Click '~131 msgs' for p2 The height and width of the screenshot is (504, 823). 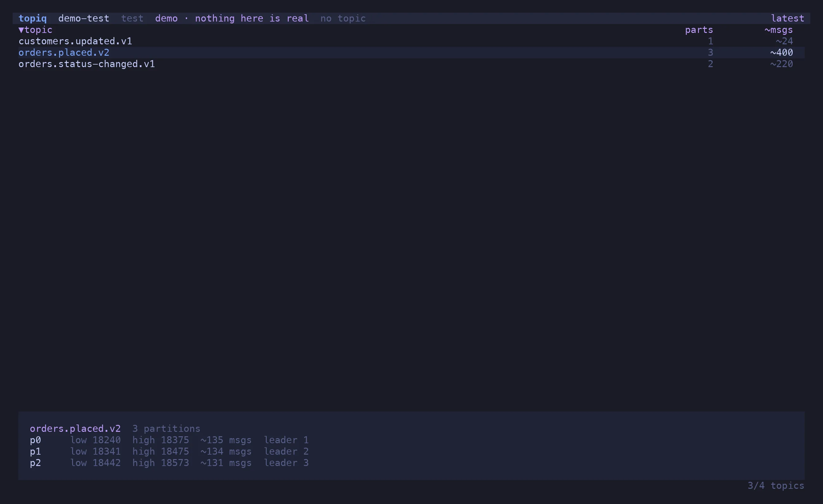(x=226, y=463)
